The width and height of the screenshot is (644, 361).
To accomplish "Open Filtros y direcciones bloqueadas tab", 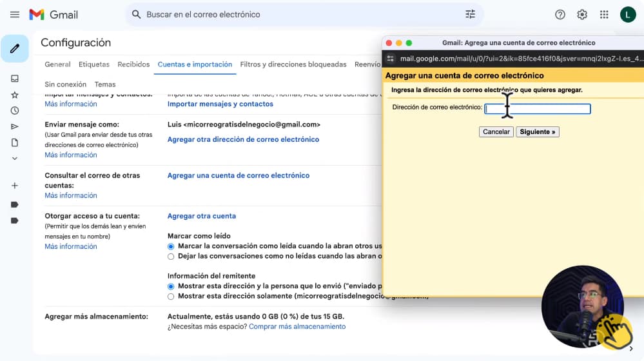I will [x=293, y=64].
